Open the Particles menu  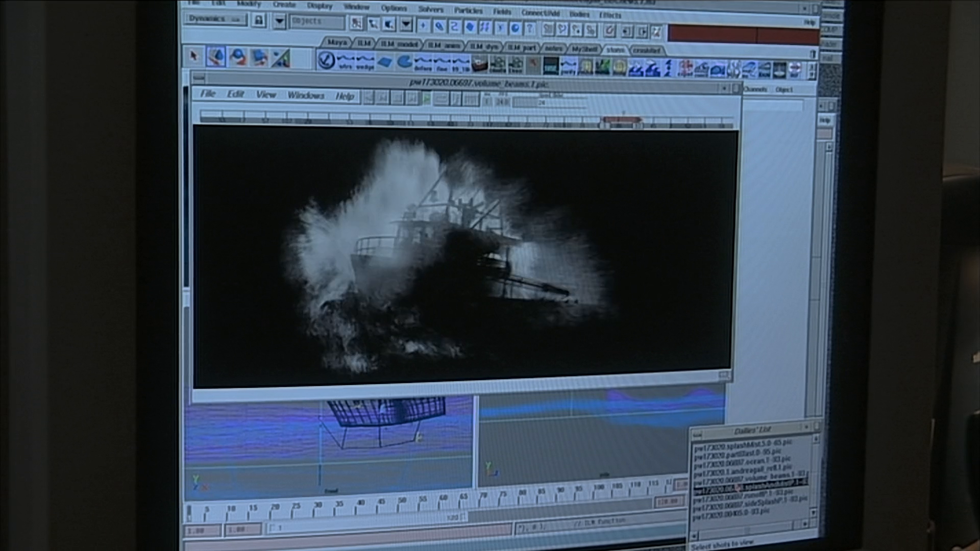[468, 11]
